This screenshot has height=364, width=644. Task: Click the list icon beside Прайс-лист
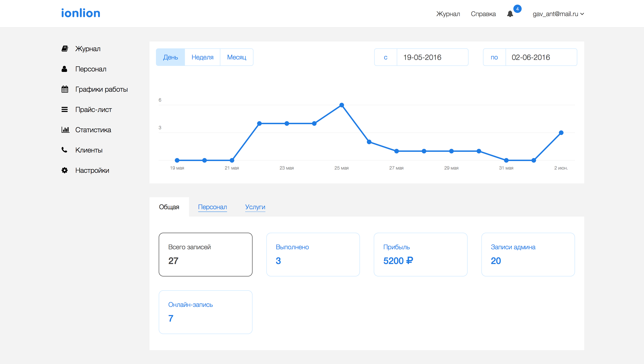point(64,109)
